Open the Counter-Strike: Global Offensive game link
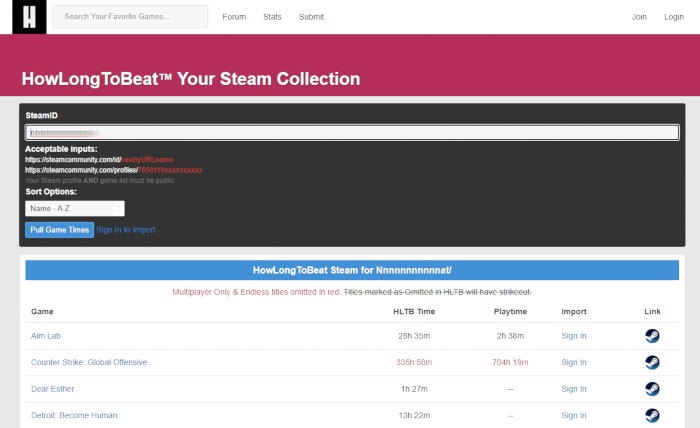 89,362
